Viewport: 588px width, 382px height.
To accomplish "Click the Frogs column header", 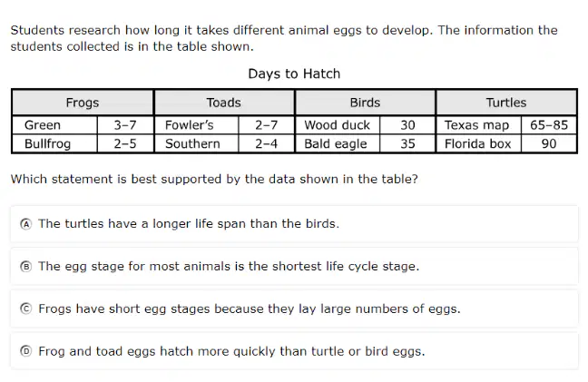I will point(83,103).
